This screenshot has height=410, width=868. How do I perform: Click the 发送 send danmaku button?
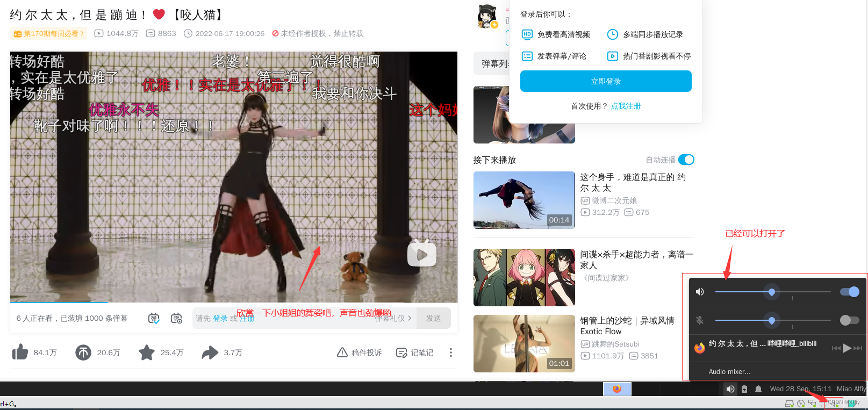(434, 318)
